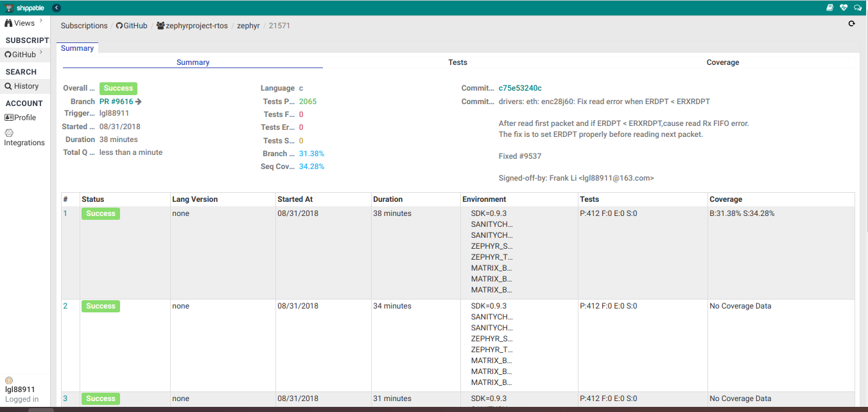The image size is (868, 412).
Task: Open the zephyr project breadcrumb
Action: click(x=248, y=26)
